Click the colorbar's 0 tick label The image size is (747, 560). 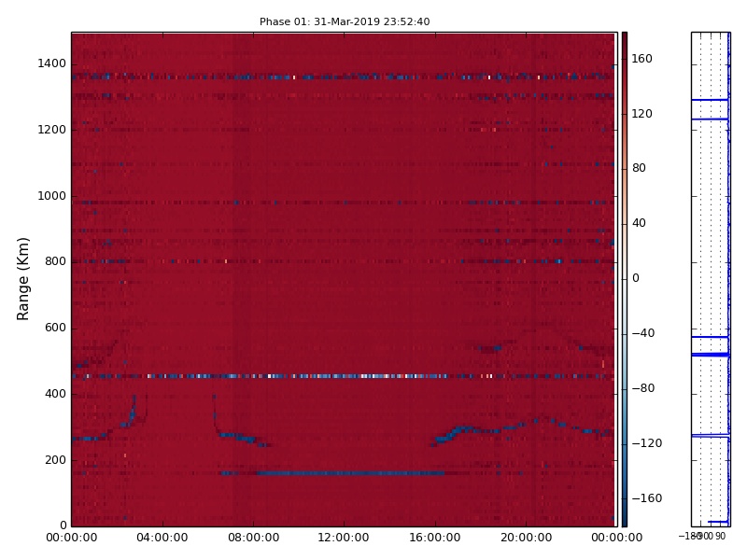click(636, 278)
